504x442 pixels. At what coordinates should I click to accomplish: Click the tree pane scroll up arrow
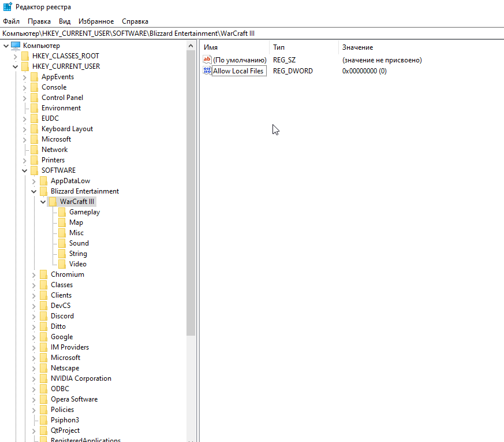click(x=191, y=46)
